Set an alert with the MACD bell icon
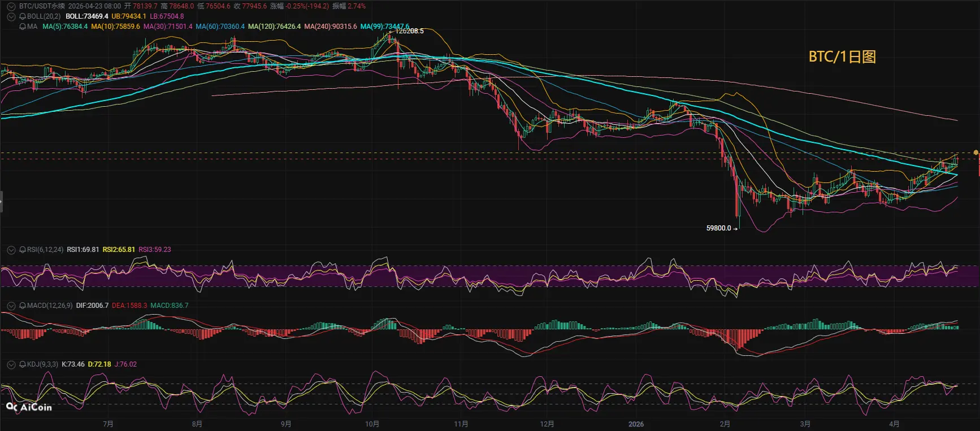 click(23, 306)
